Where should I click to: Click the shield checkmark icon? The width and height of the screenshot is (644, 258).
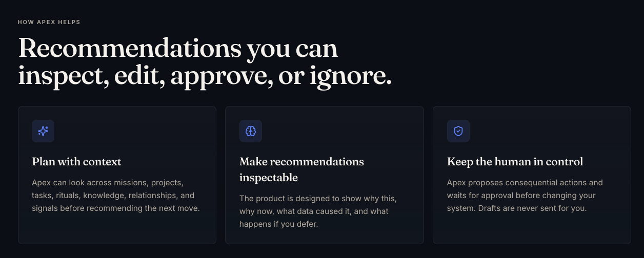pos(458,131)
